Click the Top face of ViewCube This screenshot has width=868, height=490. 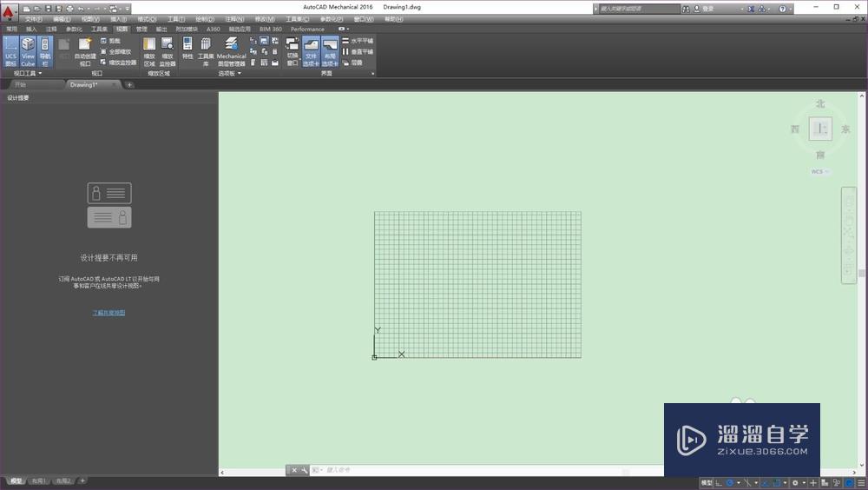coord(820,129)
